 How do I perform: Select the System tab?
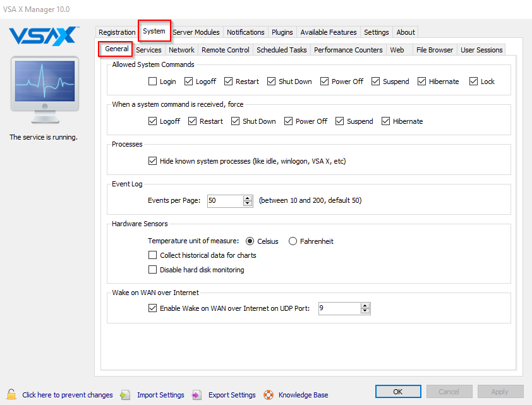(154, 31)
